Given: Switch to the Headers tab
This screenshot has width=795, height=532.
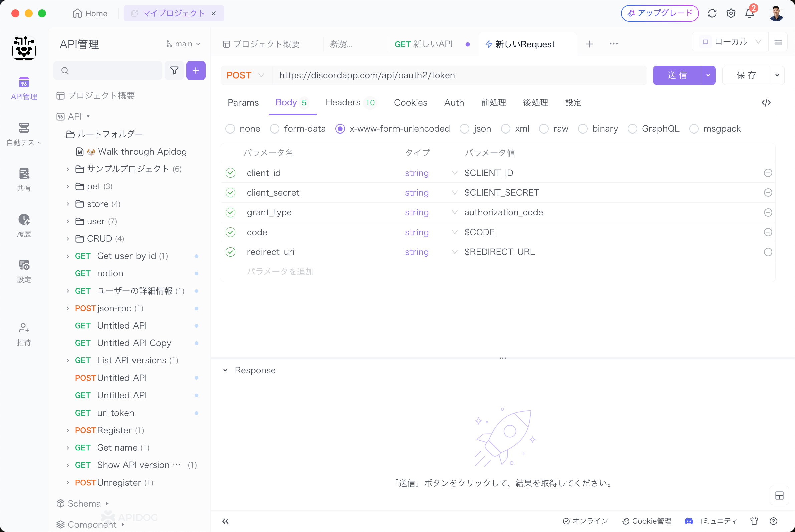Looking at the screenshot, I should click(x=351, y=102).
